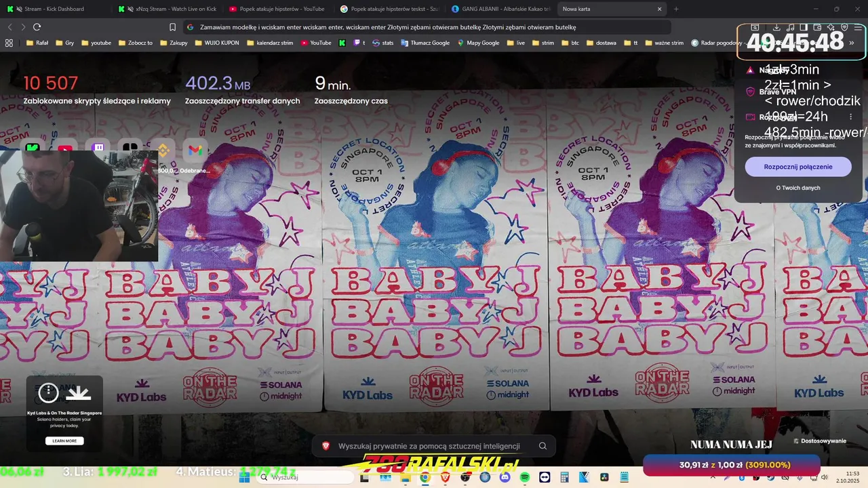
Task: Go back to previous page
Action: pos(9,27)
